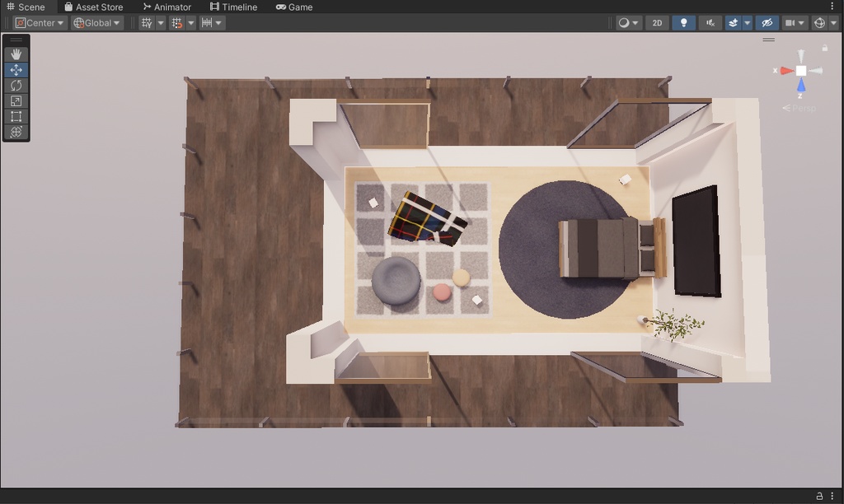Image resolution: width=844 pixels, height=504 pixels.
Task: Open the Center pivot mode dropdown
Action: point(40,23)
